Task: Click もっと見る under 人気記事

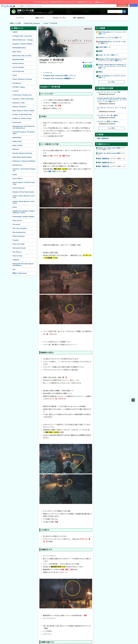Action: click(x=111, y=82)
